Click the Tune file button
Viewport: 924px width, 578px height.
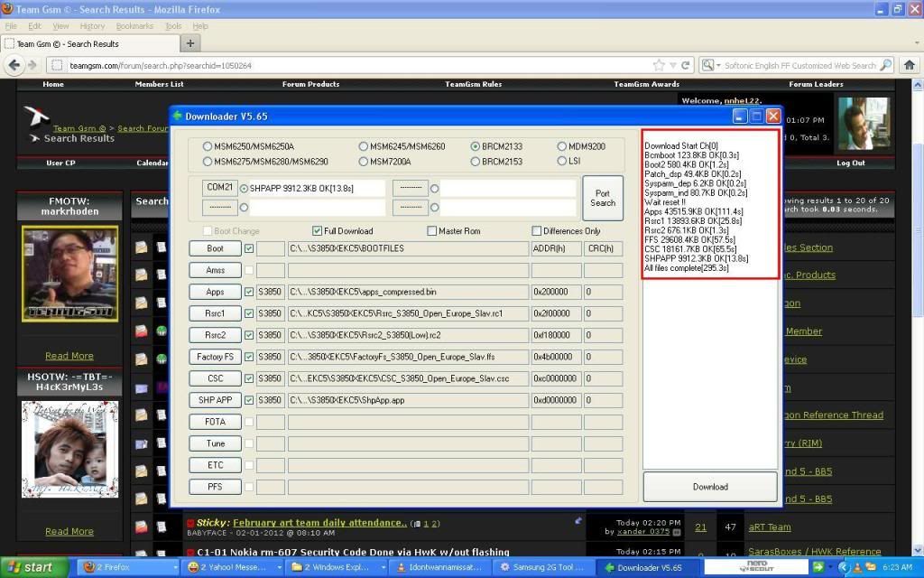coord(215,443)
